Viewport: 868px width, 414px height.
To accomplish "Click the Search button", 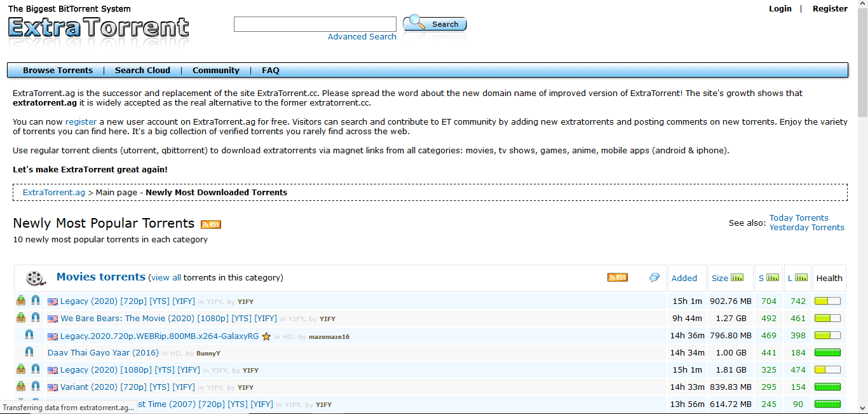I will pos(435,24).
